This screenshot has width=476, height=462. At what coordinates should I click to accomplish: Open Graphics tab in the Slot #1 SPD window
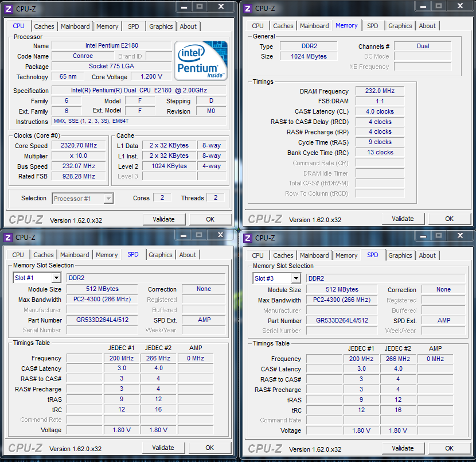point(160,255)
